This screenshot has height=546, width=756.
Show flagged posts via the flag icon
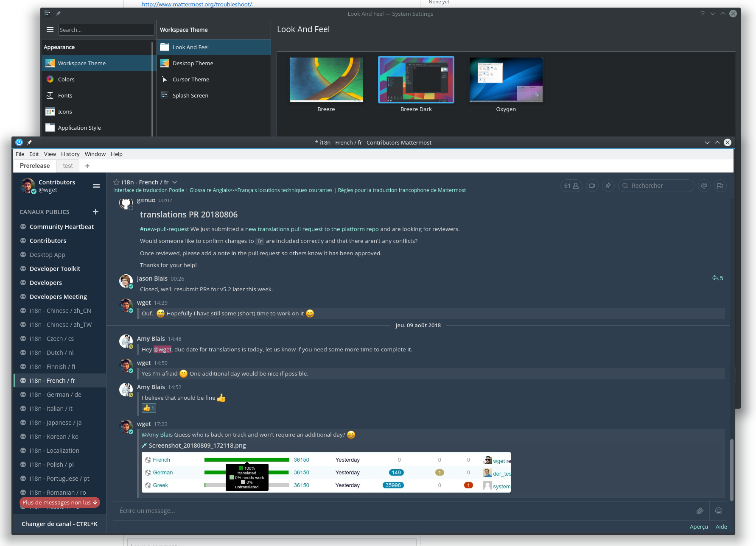click(x=720, y=186)
